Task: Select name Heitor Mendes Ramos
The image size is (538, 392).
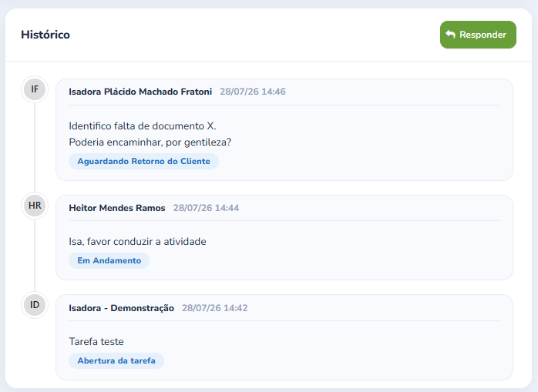Action: point(117,208)
